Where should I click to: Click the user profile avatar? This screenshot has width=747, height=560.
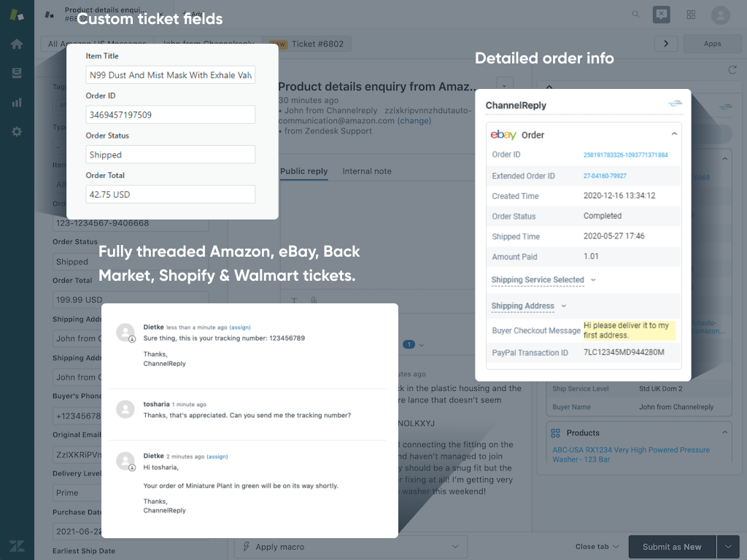[x=720, y=15]
